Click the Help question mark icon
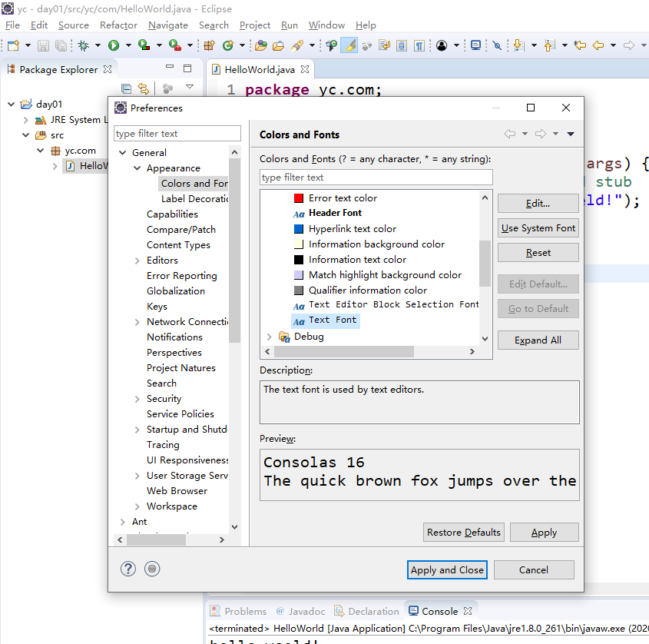Viewport: 649px width, 644px height. click(x=128, y=569)
